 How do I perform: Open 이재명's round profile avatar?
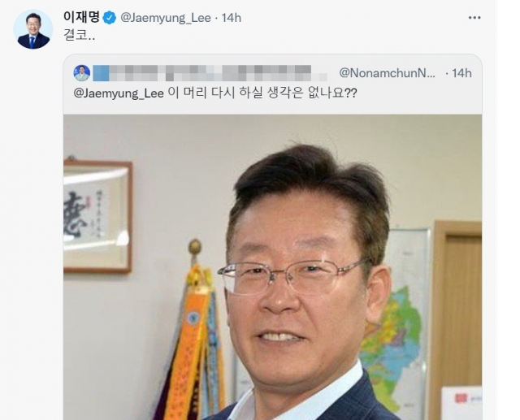point(33,29)
